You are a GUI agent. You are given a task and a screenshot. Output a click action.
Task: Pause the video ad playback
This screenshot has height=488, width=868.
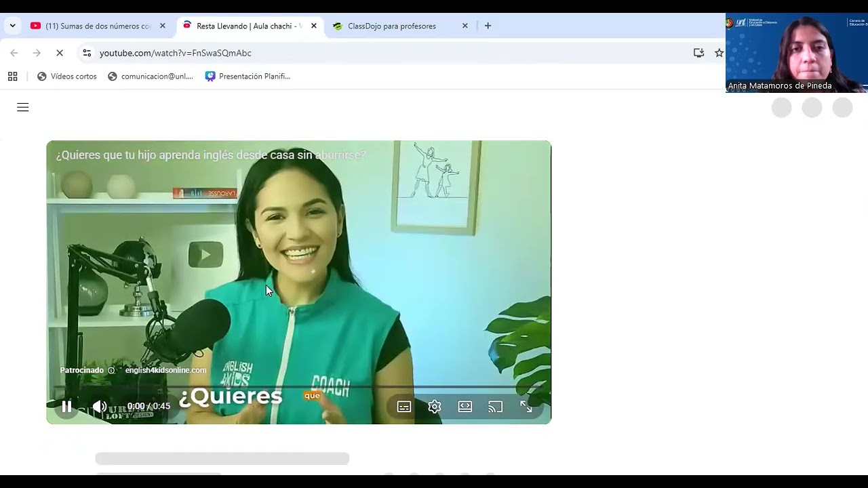click(x=66, y=407)
